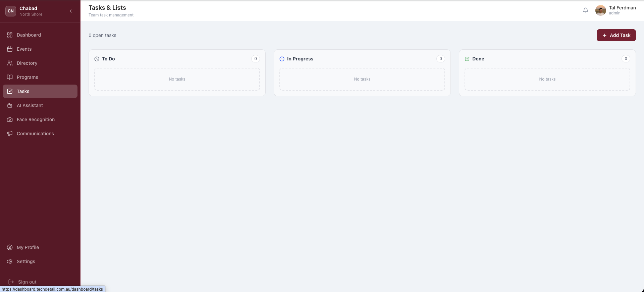This screenshot has height=292, width=644.
Task: Open Communications section
Action: tap(40, 134)
